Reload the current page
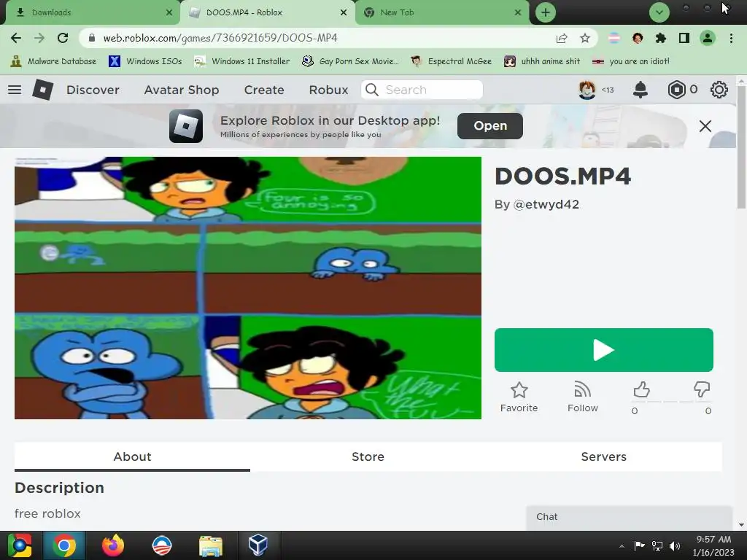 [x=63, y=38]
